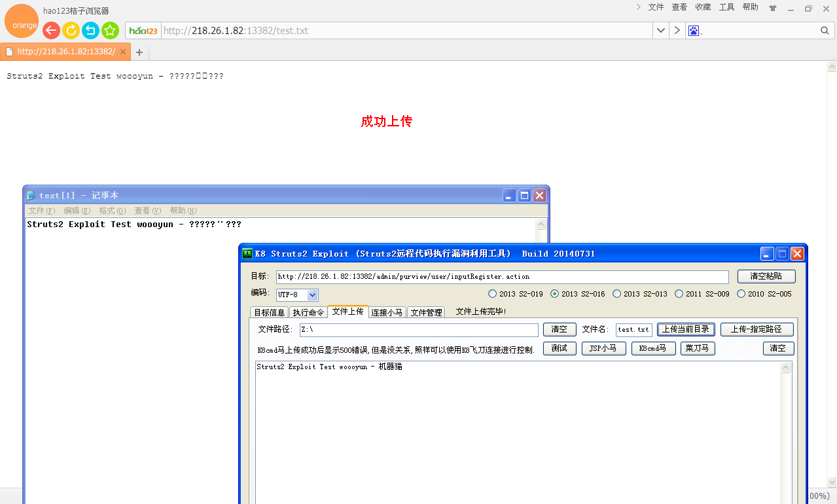Screen dimensions: 837x504
Task: Open Notepad 编辑(E) menu
Action: 77,211
